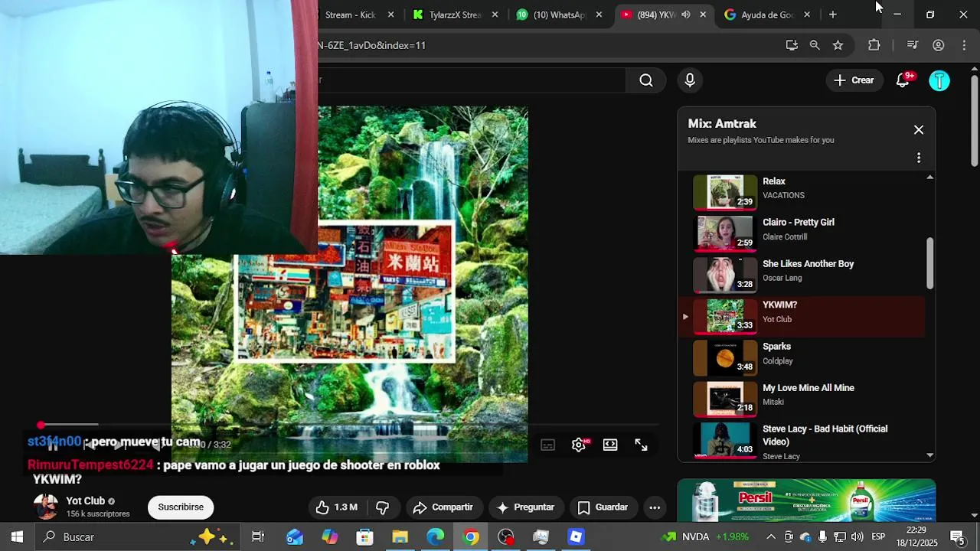The width and height of the screenshot is (980, 551).
Task: Open Microsoft Edge from the taskbar
Action: coord(435,537)
